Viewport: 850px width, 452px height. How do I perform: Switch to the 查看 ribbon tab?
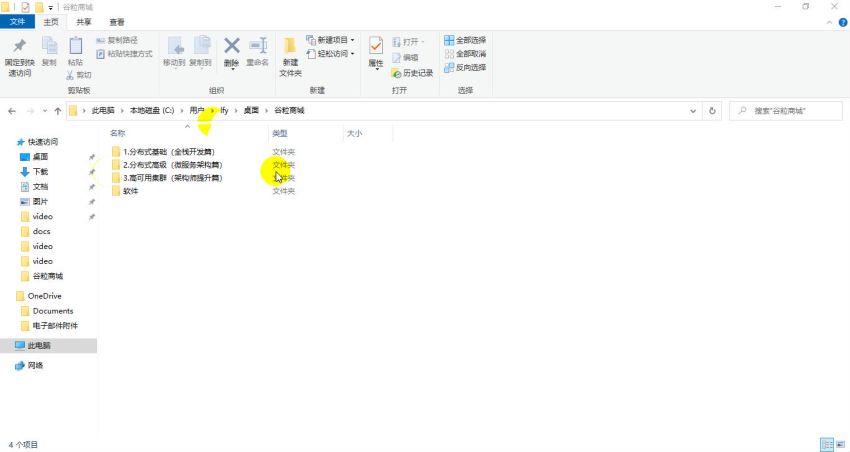(117, 21)
